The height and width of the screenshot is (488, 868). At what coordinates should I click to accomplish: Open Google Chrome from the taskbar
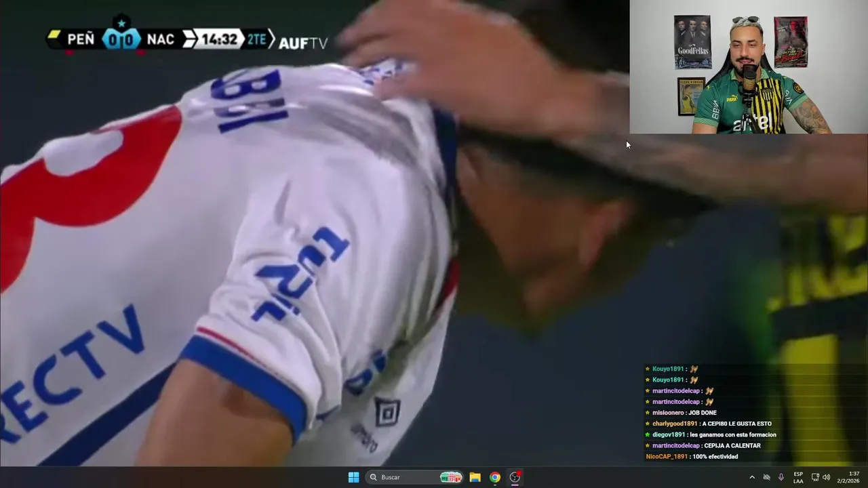tap(495, 477)
